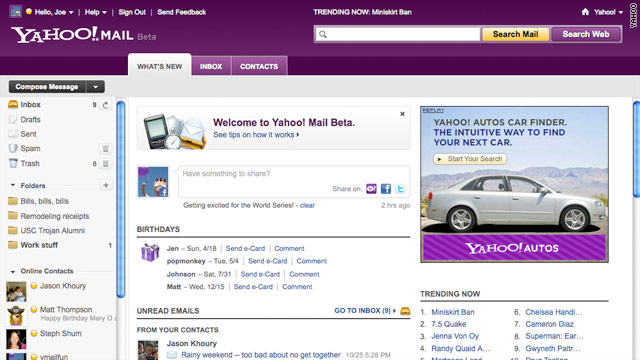Expand the Help menu
This screenshot has width=640, height=360.
[x=96, y=12]
